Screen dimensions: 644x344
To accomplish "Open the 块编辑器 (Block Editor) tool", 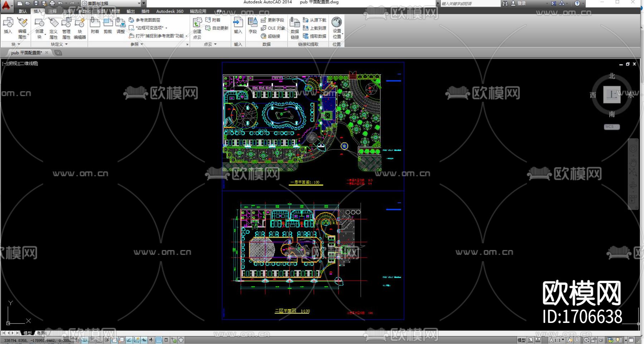I will (80, 28).
